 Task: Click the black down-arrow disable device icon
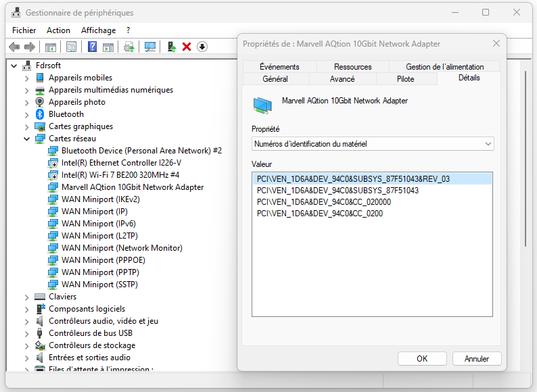(x=202, y=47)
